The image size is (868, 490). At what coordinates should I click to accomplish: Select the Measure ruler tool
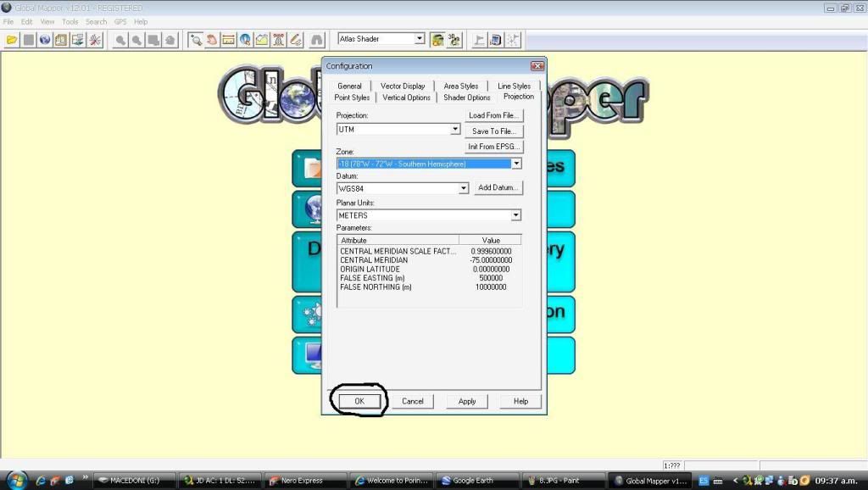coord(228,40)
